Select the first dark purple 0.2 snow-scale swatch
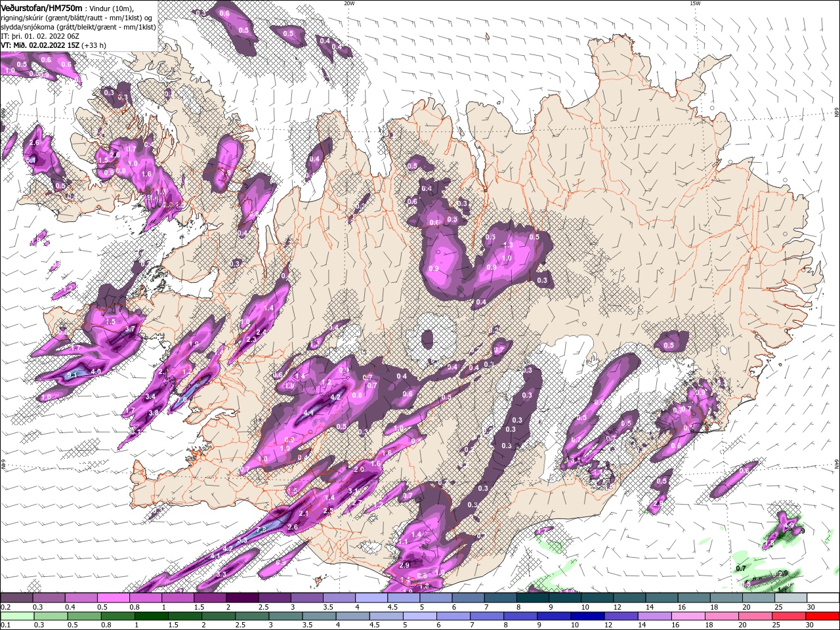840x630 pixels. [x=16, y=598]
